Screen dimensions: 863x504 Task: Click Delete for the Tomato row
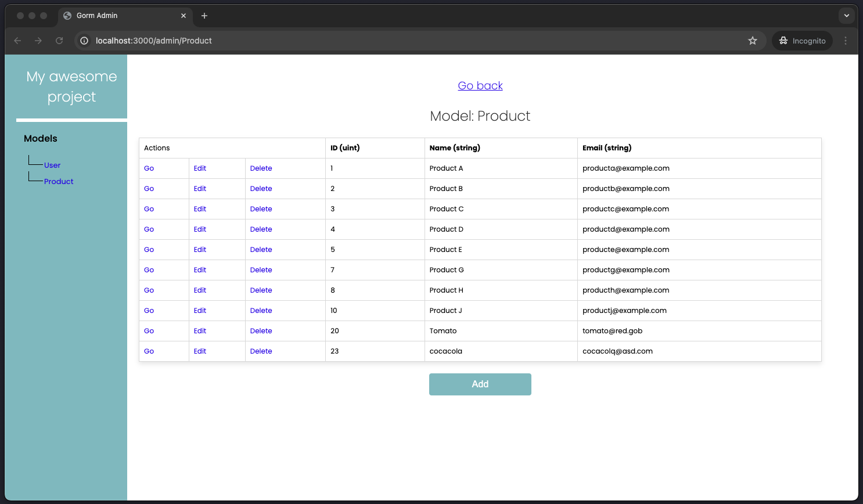(261, 331)
